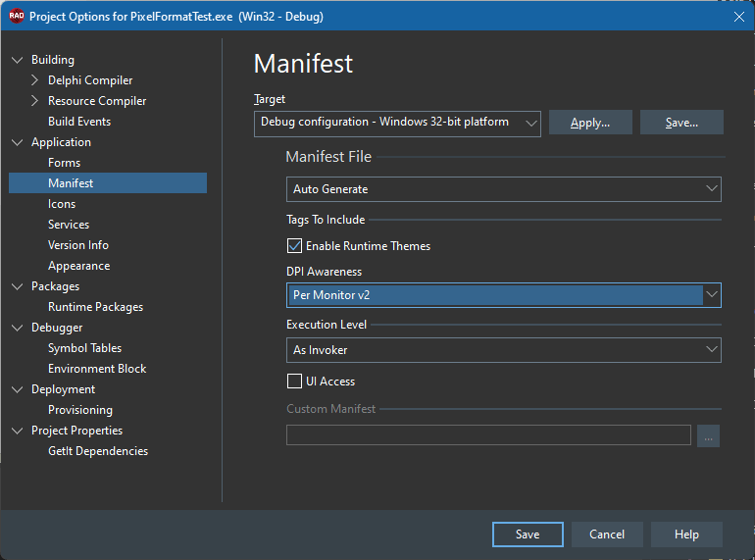Open the Appearance options page
The width and height of the screenshot is (755, 560).
coord(79,266)
